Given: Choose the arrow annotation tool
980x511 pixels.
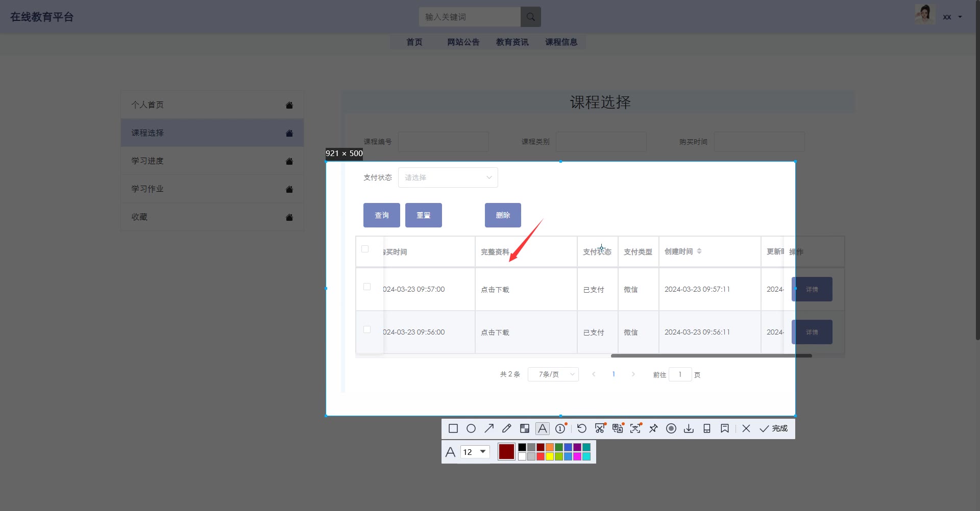Looking at the screenshot, I should [489, 428].
